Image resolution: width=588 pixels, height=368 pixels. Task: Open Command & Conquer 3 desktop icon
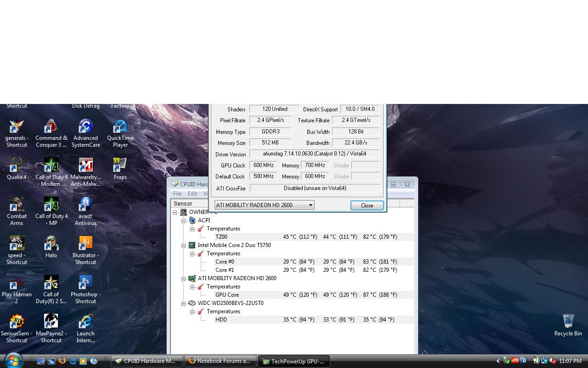[51, 133]
